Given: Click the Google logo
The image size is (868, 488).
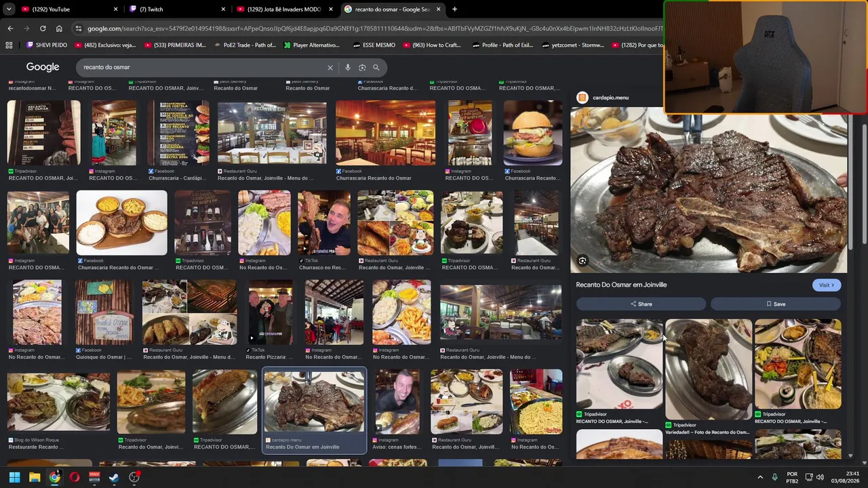Looking at the screenshot, I should click(43, 67).
